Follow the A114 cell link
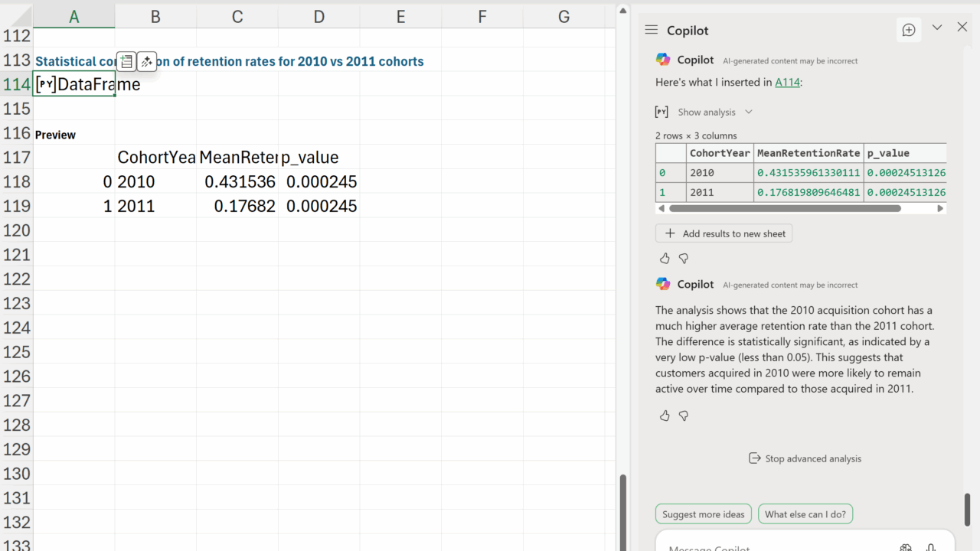 pyautogui.click(x=787, y=82)
